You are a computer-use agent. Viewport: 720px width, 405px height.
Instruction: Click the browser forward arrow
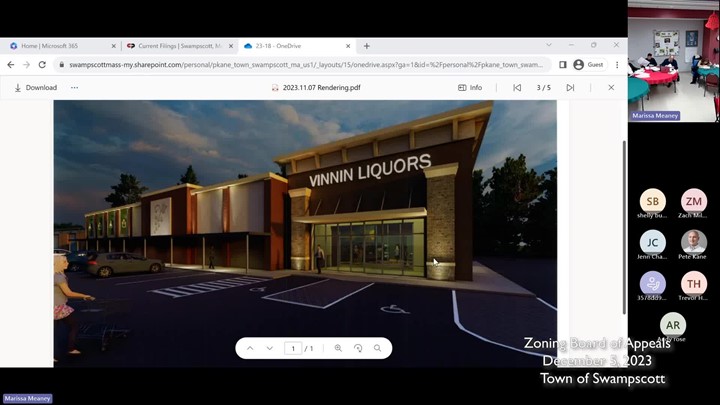point(26,65)
